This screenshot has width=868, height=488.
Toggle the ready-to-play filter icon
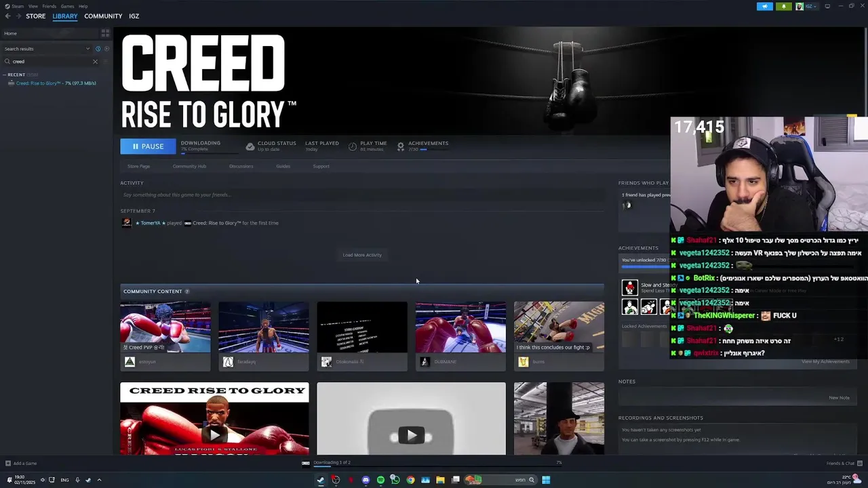[x=106, y=49]
